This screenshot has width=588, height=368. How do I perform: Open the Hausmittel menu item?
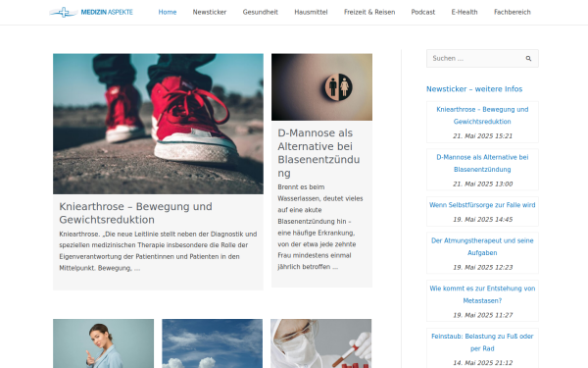(311, 12)
